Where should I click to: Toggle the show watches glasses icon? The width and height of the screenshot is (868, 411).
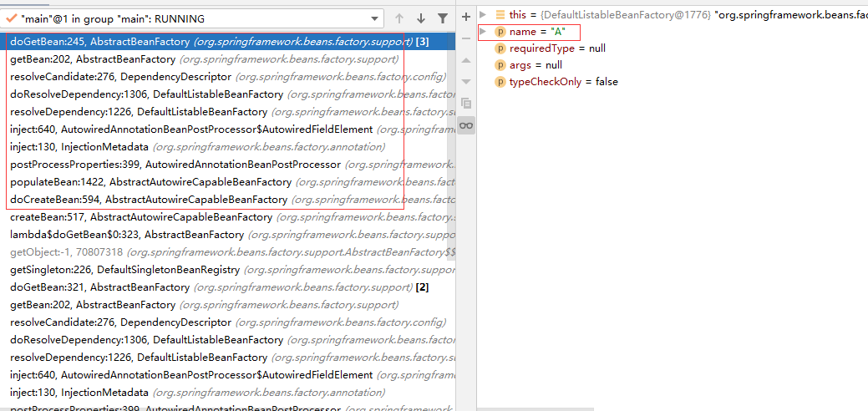466,125
